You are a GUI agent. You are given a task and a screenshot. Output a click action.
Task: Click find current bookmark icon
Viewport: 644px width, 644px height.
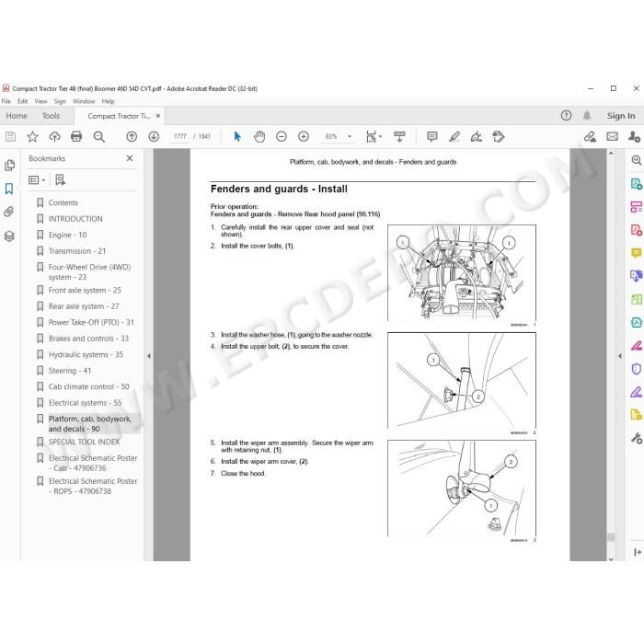pos(61,180)
